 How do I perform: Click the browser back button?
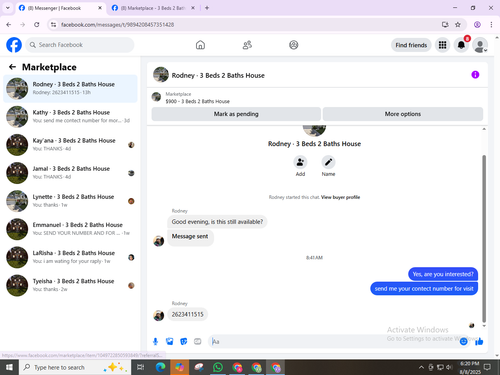tap(9, 24)
